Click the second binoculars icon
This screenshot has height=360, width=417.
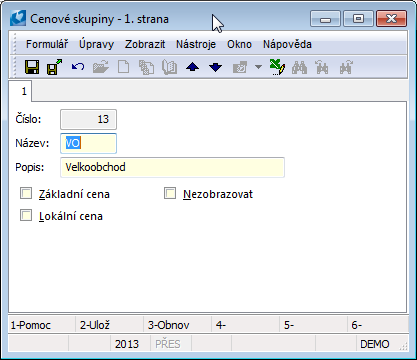point(322,67)
